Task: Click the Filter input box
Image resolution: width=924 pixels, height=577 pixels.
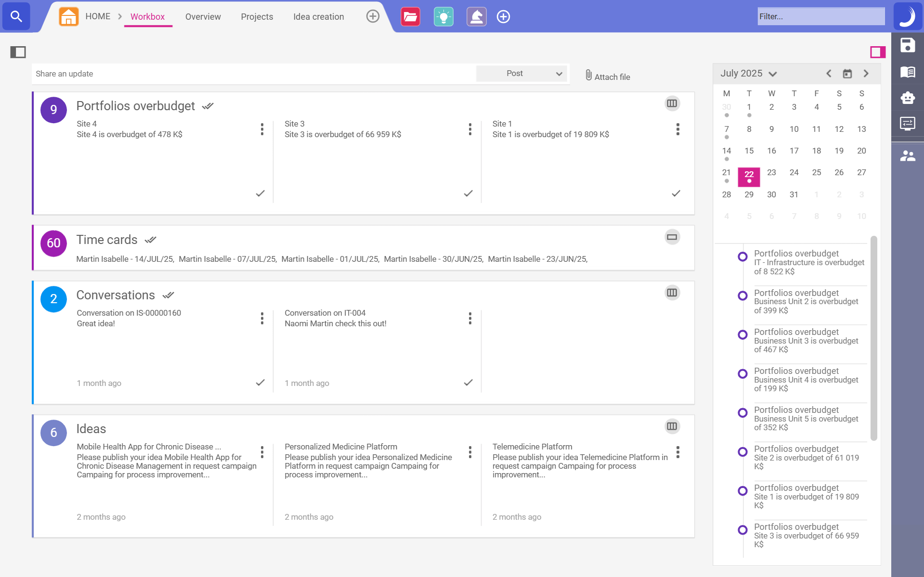Action: (821, 16)
